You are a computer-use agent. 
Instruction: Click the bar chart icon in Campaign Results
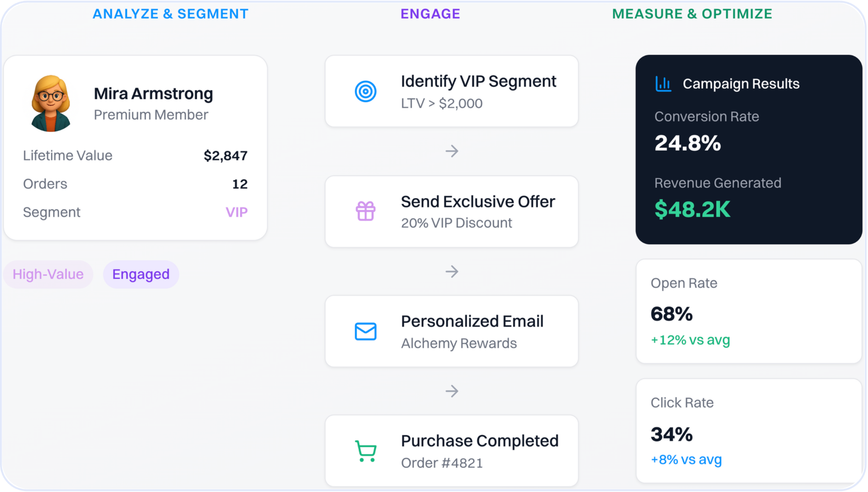(663, 84)
